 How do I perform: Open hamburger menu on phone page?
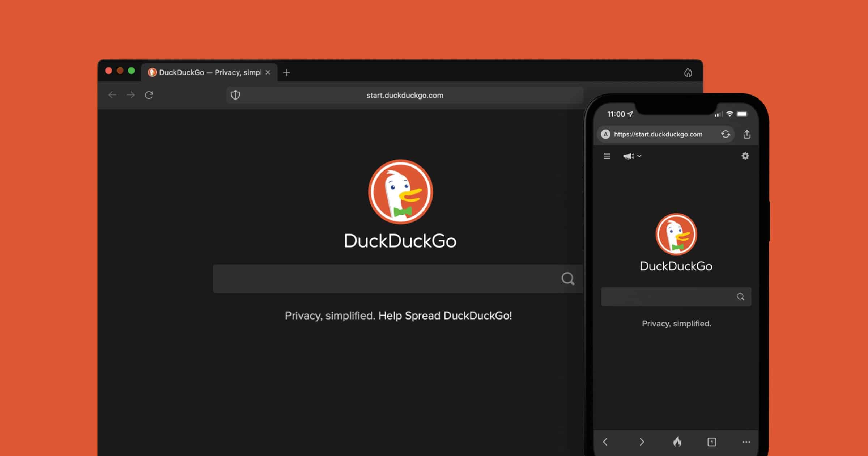607,156
